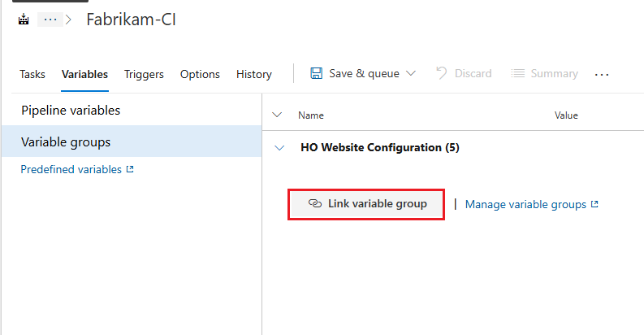Click the link chain icon
Screen dimensions: 644x335
[x=315, y=204]
